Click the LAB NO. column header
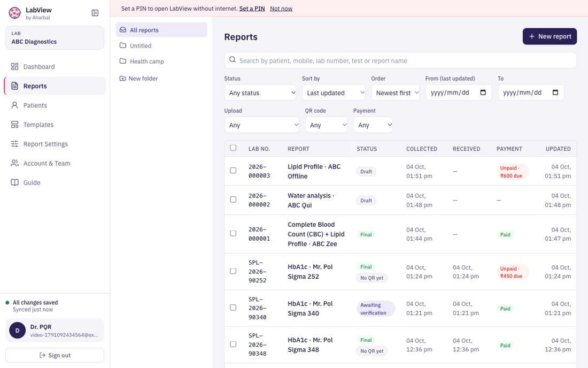 click(x=259, y=149)
